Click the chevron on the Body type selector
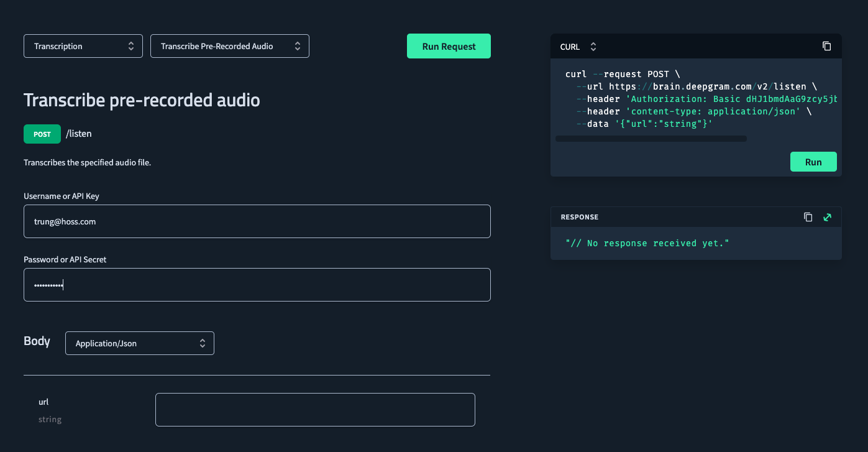The height and width of the screenshot is (452, 868). coord(203,343)
